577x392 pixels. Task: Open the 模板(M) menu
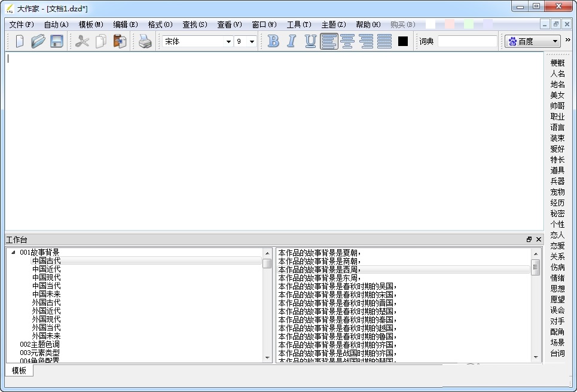90,24
